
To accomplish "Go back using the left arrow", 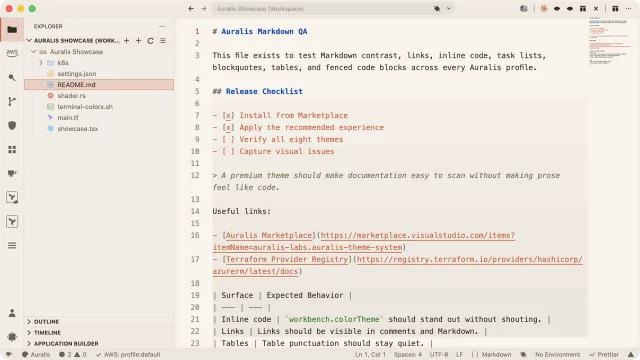I will coord(191,9).
